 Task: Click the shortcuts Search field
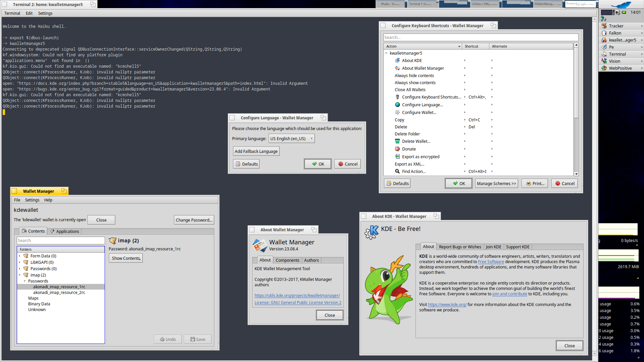click(481, 37)
